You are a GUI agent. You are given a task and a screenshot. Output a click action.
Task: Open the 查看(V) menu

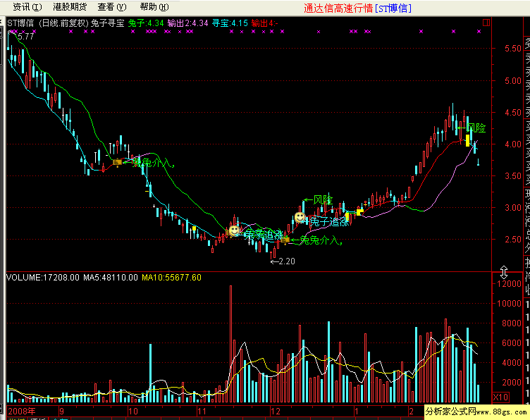point(112,7)
